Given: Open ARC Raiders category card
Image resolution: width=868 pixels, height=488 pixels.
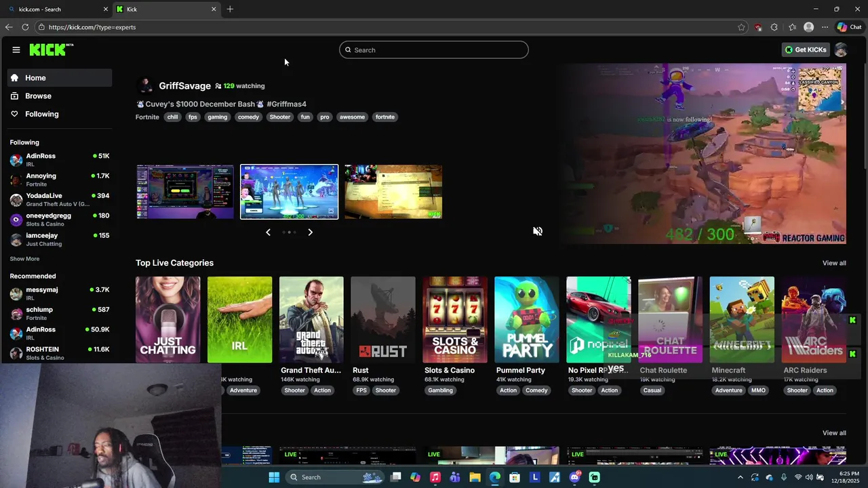Looking at the screenshot, I should tap(814, 319).
